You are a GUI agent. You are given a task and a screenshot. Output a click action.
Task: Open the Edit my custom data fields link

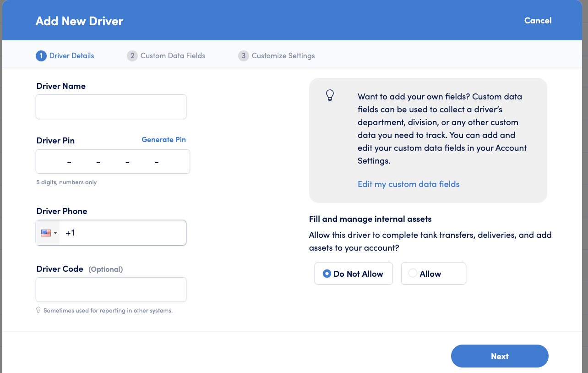(408, 184)
